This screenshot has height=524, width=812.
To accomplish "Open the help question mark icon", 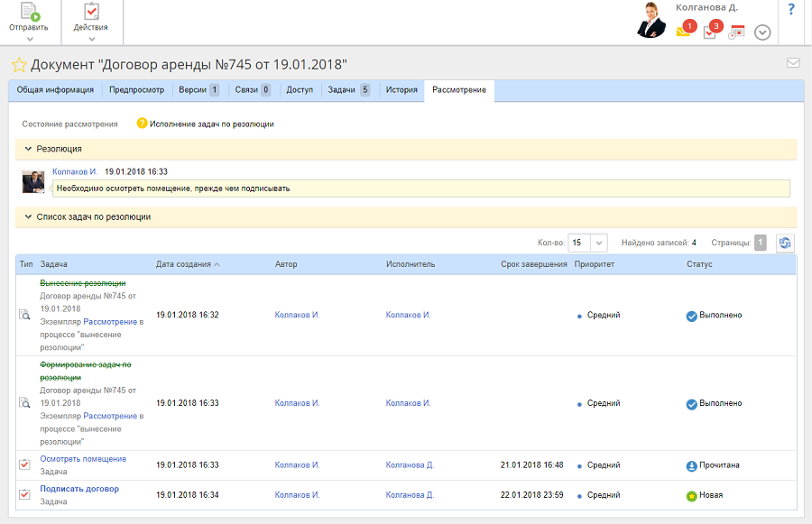I will pos(791,10).
